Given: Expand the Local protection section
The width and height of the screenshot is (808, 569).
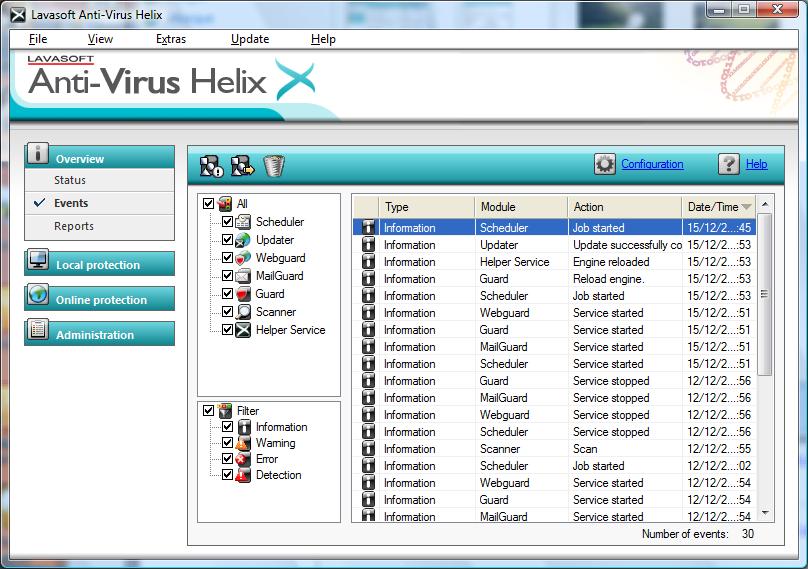Looking at the screenshot, I should [99, 265].
